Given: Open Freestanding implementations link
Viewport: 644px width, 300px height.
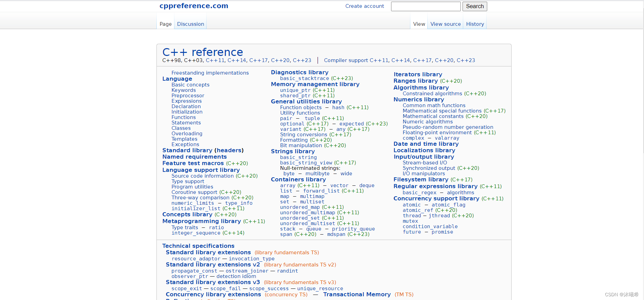Looking at the screenshot, I should 210,73.
